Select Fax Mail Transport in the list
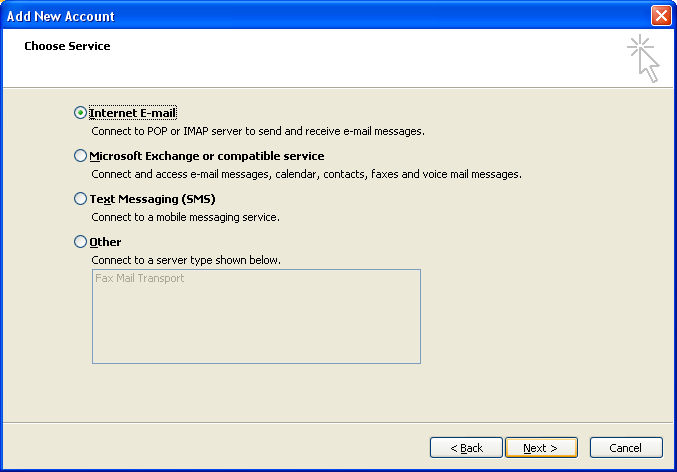677x472 pixels. point(139,278)
